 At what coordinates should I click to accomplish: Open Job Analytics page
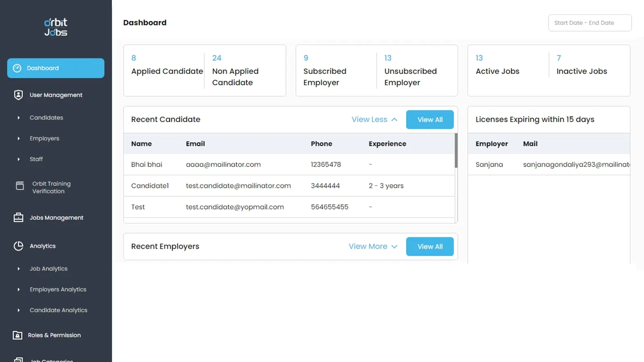point(49,269)
